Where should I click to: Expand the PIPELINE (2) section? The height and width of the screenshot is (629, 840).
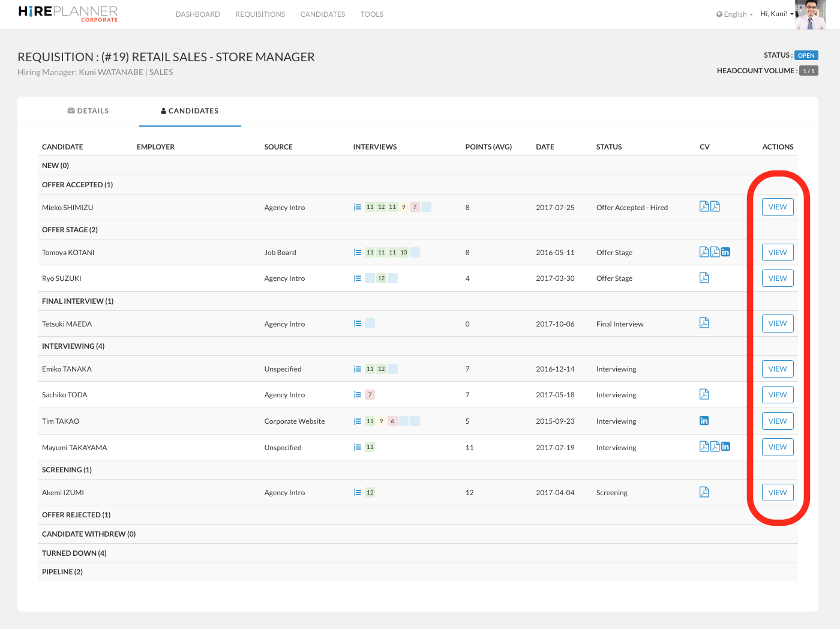click(62, 572)
